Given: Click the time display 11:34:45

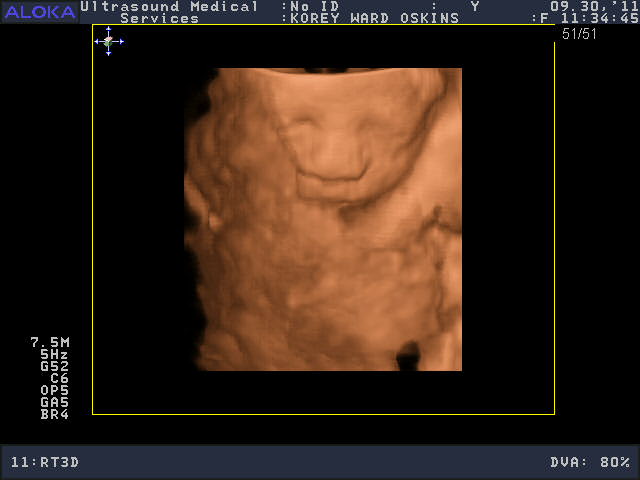Looking at the screenshot, I should pos(598,18).
